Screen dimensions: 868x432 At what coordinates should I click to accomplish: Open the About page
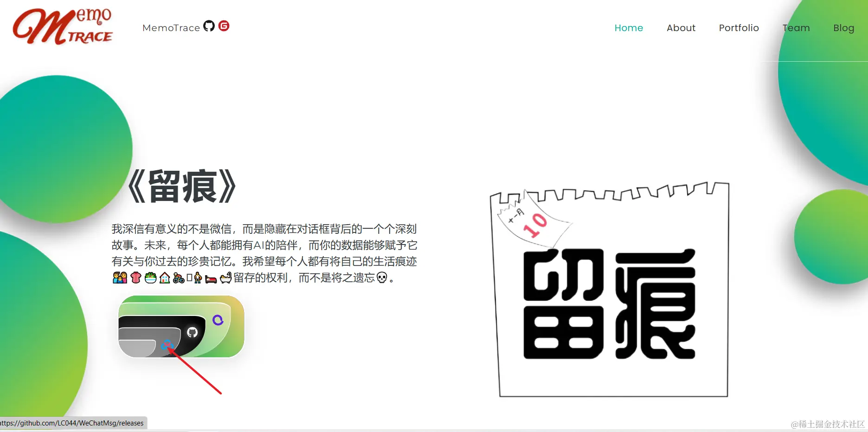click(681, 28)
